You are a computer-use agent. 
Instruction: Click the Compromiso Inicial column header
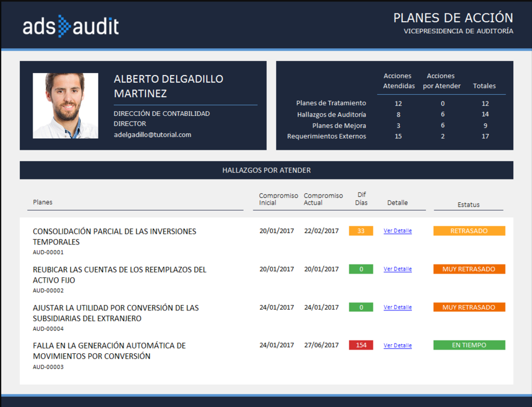coord(277,198)
